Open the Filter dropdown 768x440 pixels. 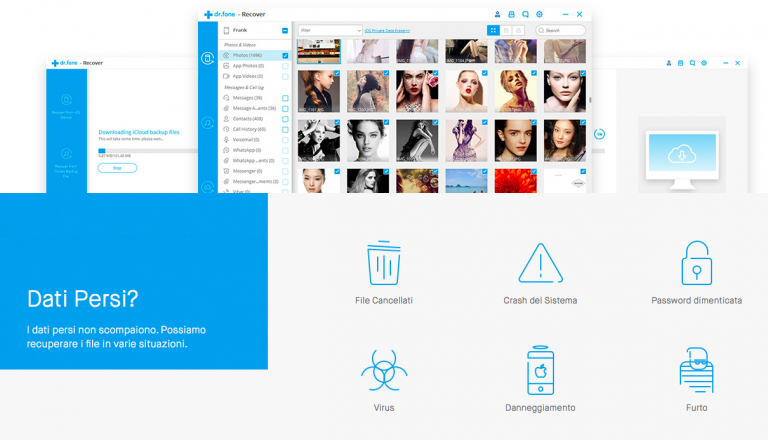(316, 31)
